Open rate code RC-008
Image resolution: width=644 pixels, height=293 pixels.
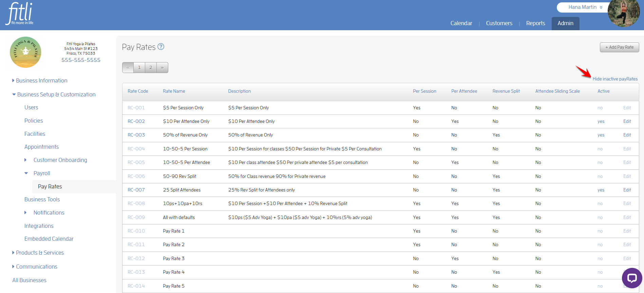(136, 203)
